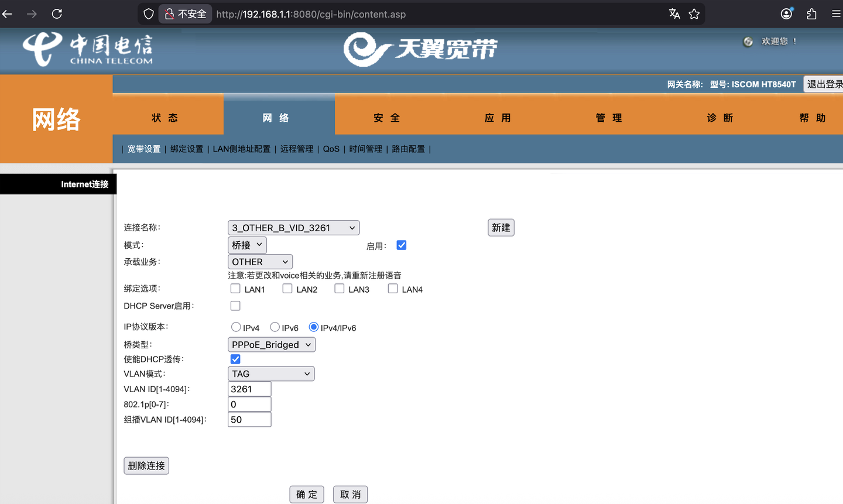Check the LAN1 binding option
843x504 pixels.
(x=235, y=289)
